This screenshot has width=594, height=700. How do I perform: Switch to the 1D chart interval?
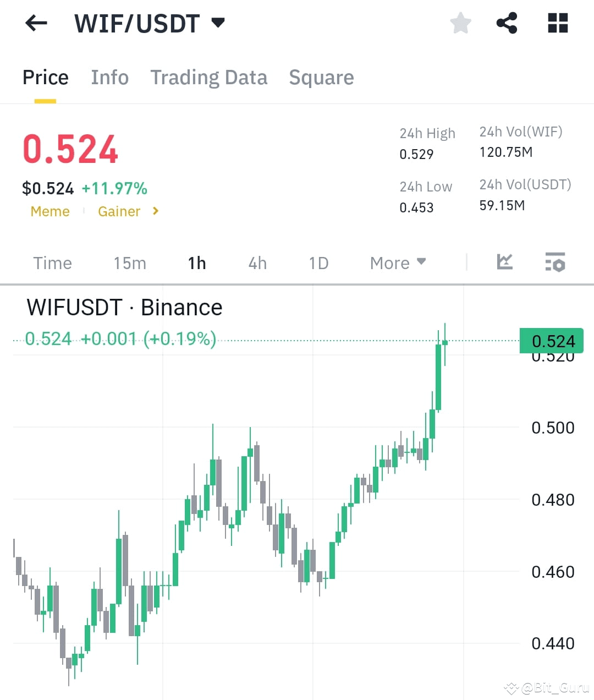point(318,263)
